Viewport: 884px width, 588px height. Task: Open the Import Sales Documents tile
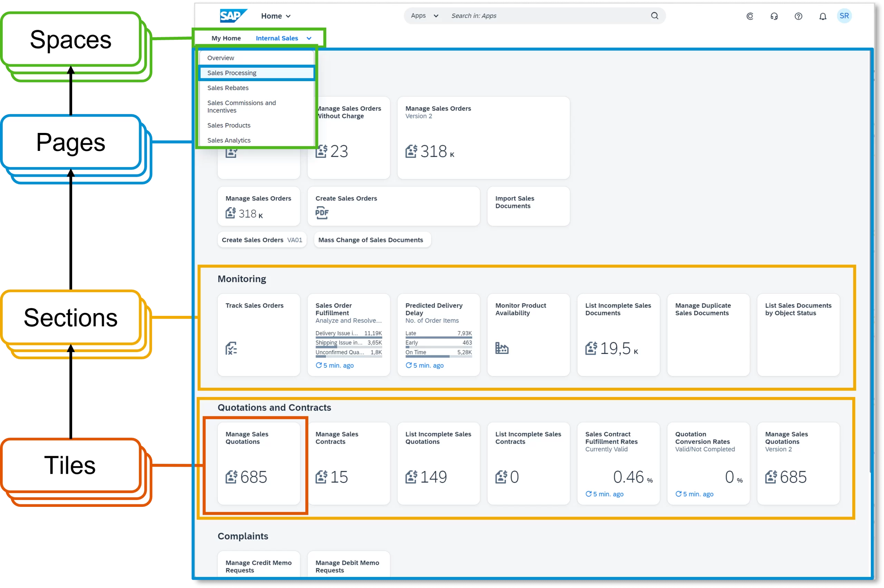pyautogui.click(x=528, y=206)
